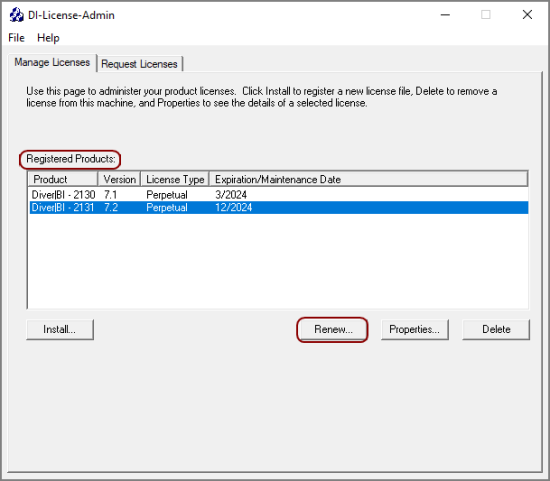Click the Delete button
The width and height of the screenshot is (550, 481).
[x=496, y=329]
